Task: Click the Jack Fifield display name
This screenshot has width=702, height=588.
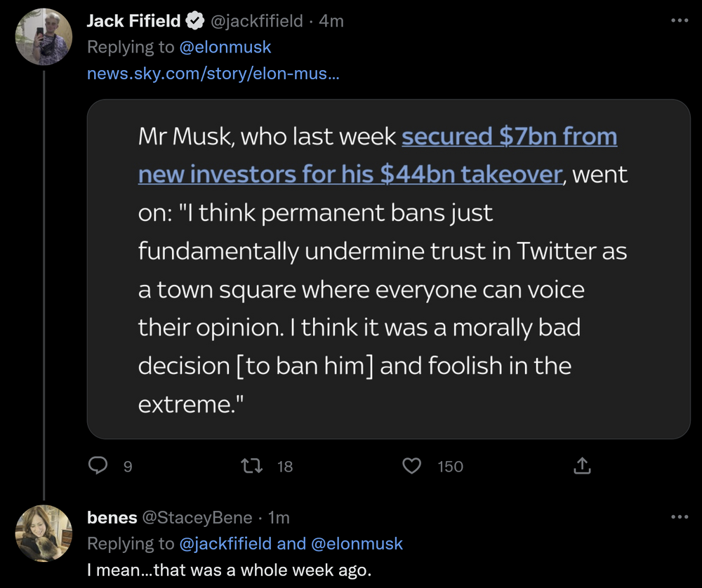Action: pyautogui.click(x=133, y=22)
